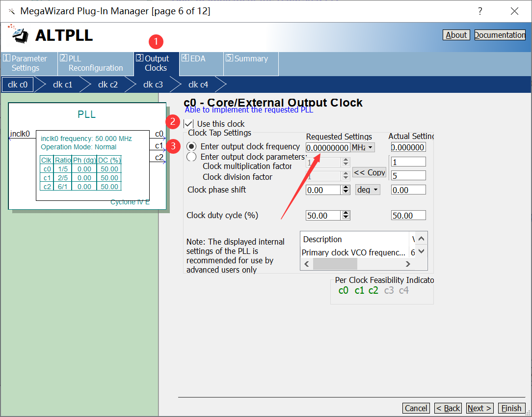Go to clk c4 sub-page
The height and width of the screenshot is (417, 532).
pyautogui.click(x=198, y=84)
